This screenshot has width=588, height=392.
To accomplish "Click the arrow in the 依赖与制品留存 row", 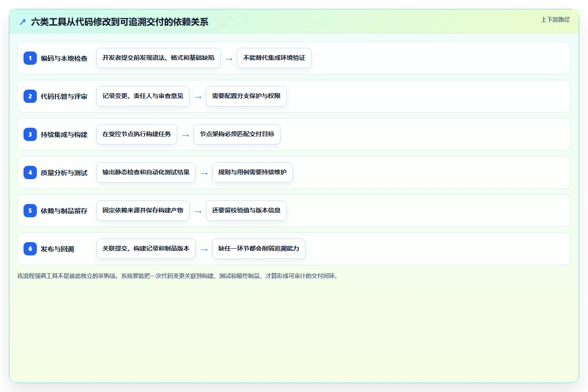I will click(x=198, y=211).
